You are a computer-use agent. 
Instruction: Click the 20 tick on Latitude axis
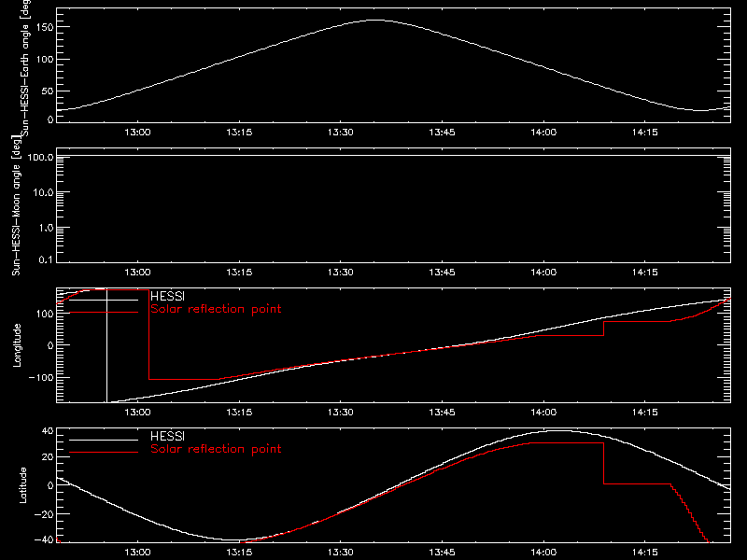pyautogui.click(x=48, y=456)
